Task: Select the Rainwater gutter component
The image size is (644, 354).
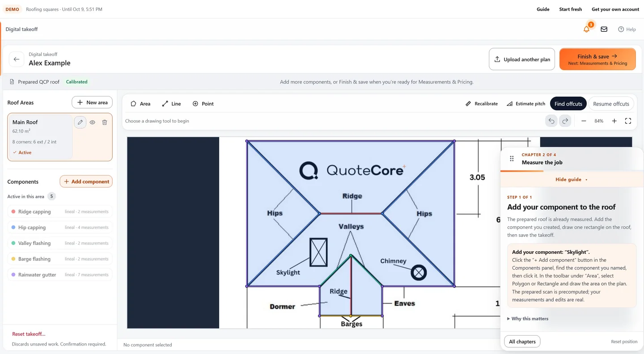Action: [x=60, y=274]
